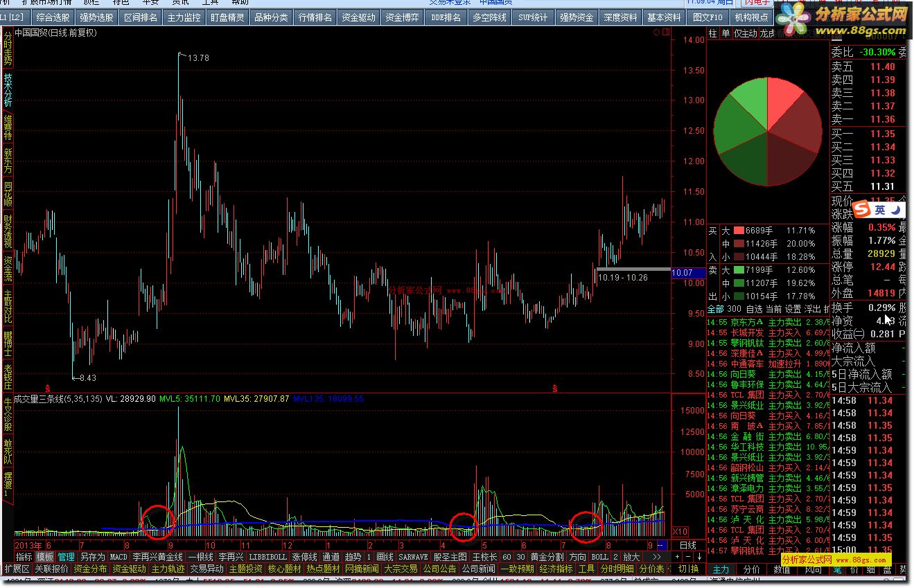The image size is (914, 588).
Task: Click the plus zoom icon beside indicator tabs
Action: [x=678, y=557]
